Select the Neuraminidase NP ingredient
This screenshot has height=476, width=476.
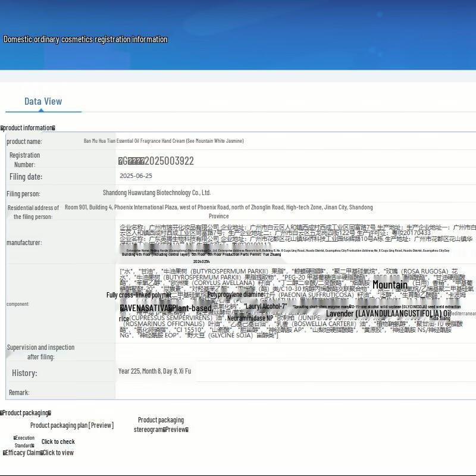tap(250, 318)
